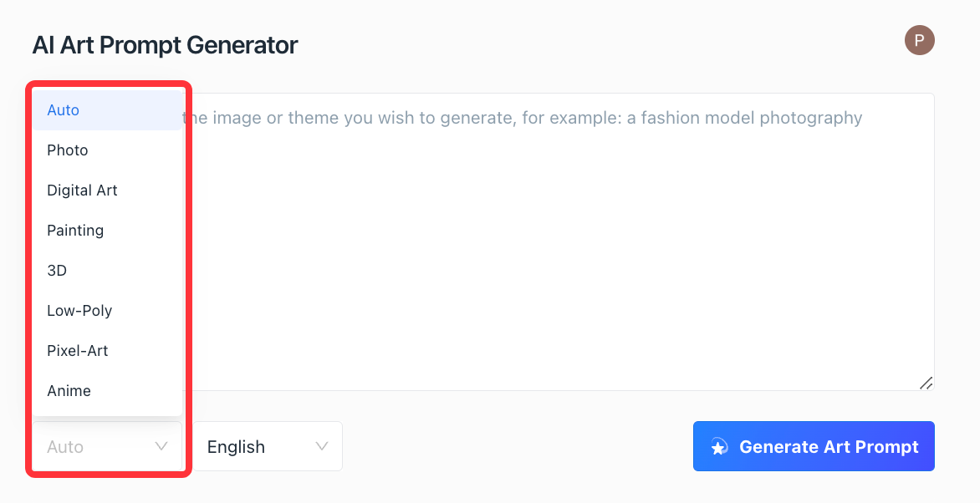Viewport: 980px width, 503px height.
Task: Choose the 3D style option
Action: tap(108, 270)
